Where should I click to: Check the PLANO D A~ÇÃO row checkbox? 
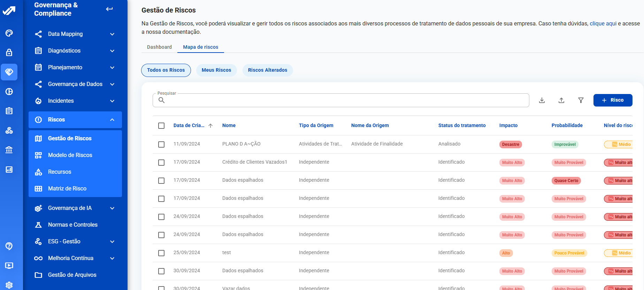161,144
